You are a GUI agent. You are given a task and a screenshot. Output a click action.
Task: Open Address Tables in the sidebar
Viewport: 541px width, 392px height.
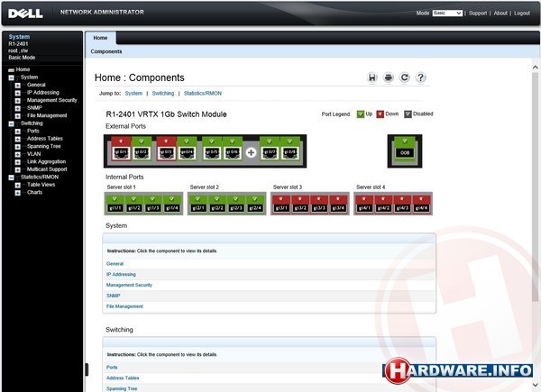(45, 139)
